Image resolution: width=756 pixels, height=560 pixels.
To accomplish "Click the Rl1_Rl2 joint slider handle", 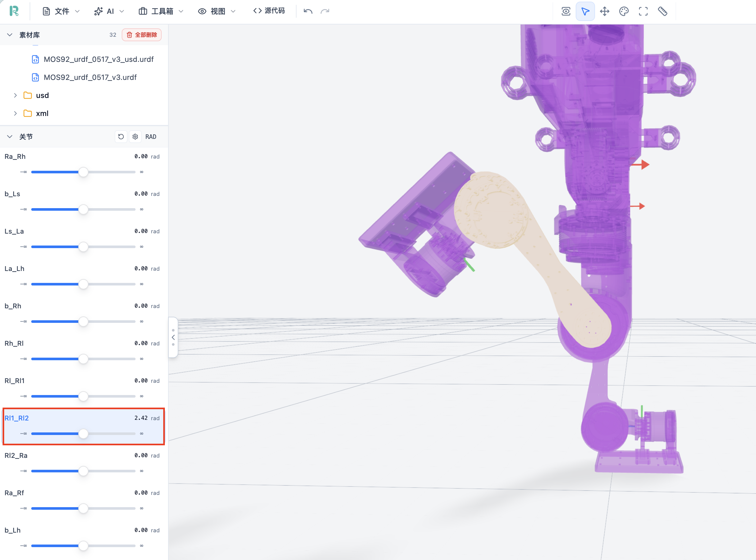I will (x=83, y=434).
